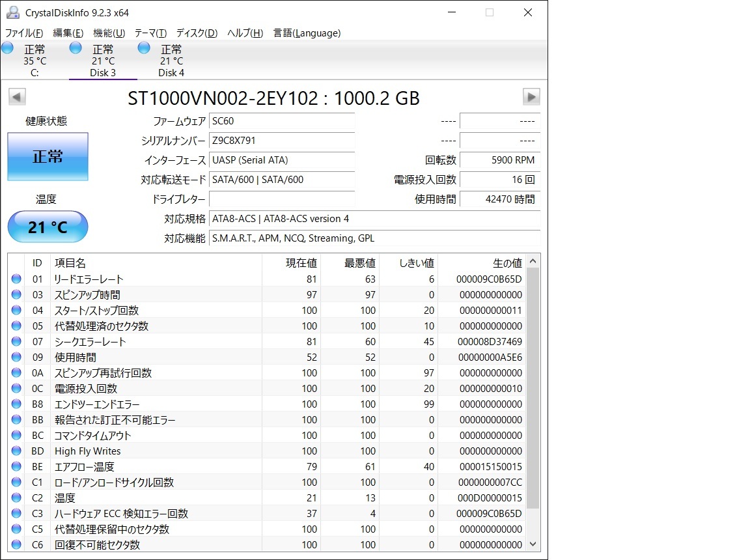Click the serial number field Z9C8X791

pyautogui.click(x=282, y=141)
